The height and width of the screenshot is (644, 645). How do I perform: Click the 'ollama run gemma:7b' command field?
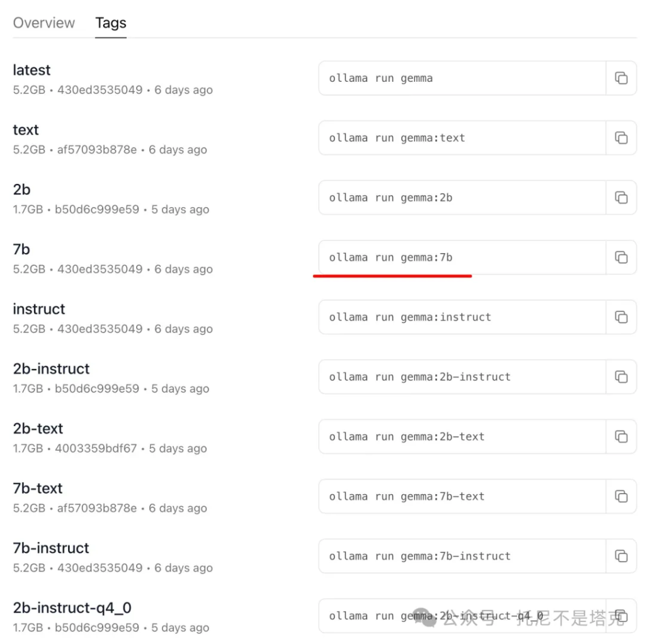[462, 257]
